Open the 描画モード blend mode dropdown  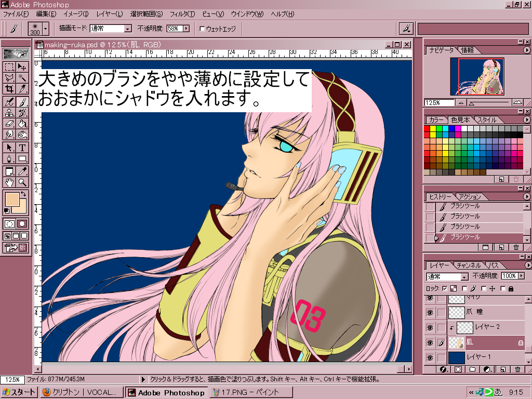pos(128,29)
